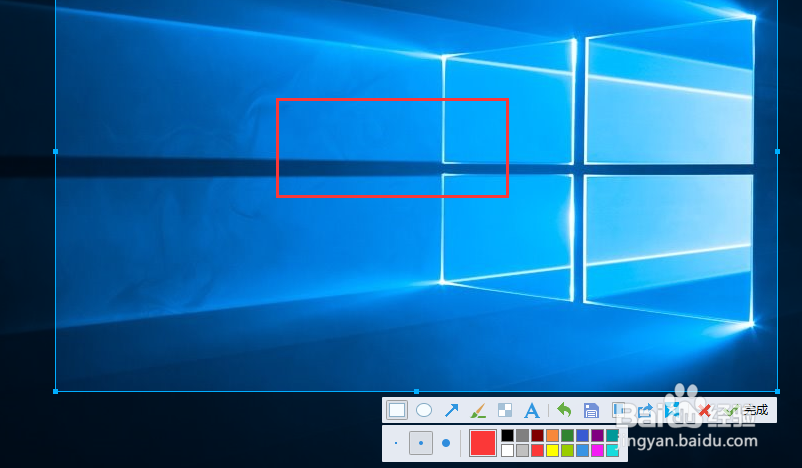Click the share arrow icon
Image resolution: width=802 pixels, height=468 pixels.
click(646, 410)
